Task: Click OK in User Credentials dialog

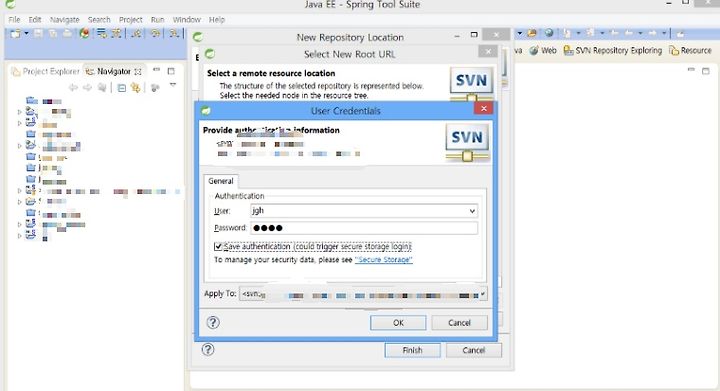Action: [398, 323]
